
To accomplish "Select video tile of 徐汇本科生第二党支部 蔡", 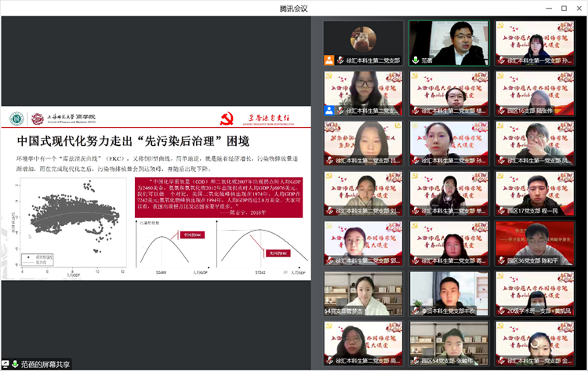I will pyautogui.click(x=449, y=243).
